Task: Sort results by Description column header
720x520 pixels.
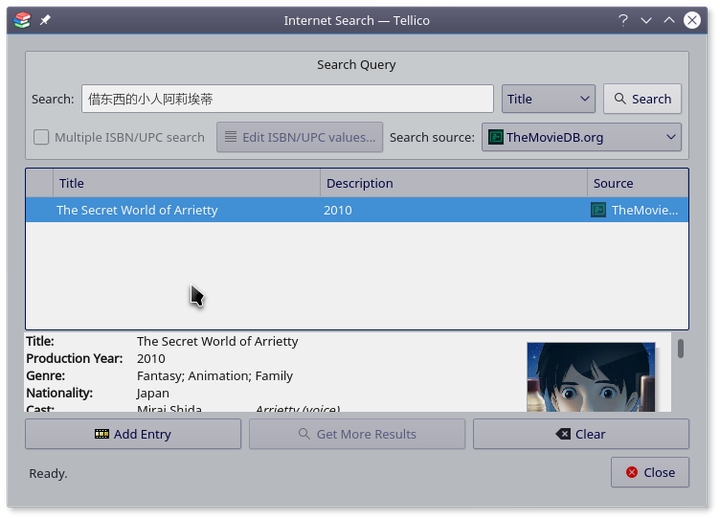Action: 453,183
